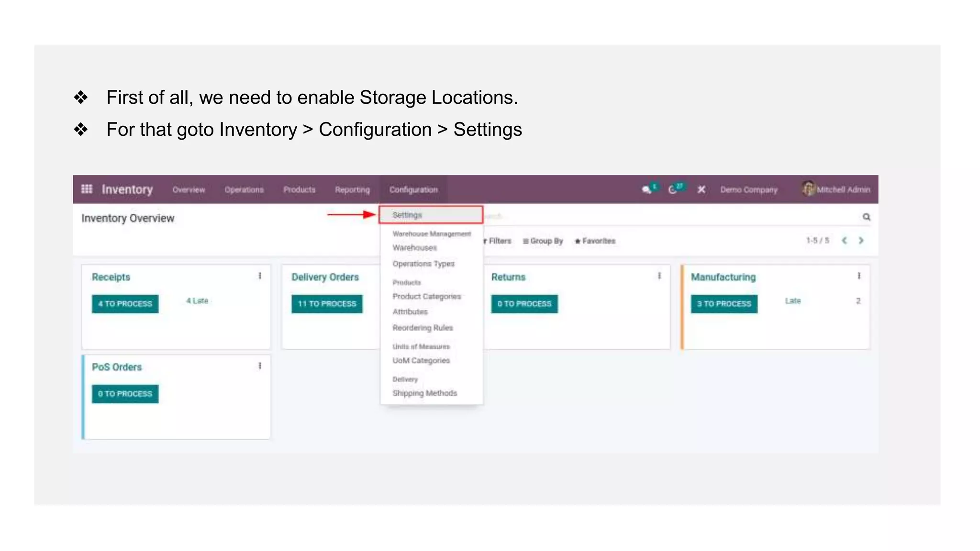Screen dimensions: 980x551
Task: Open Manufacturing card kebab menu
Action: pos(859,276)
